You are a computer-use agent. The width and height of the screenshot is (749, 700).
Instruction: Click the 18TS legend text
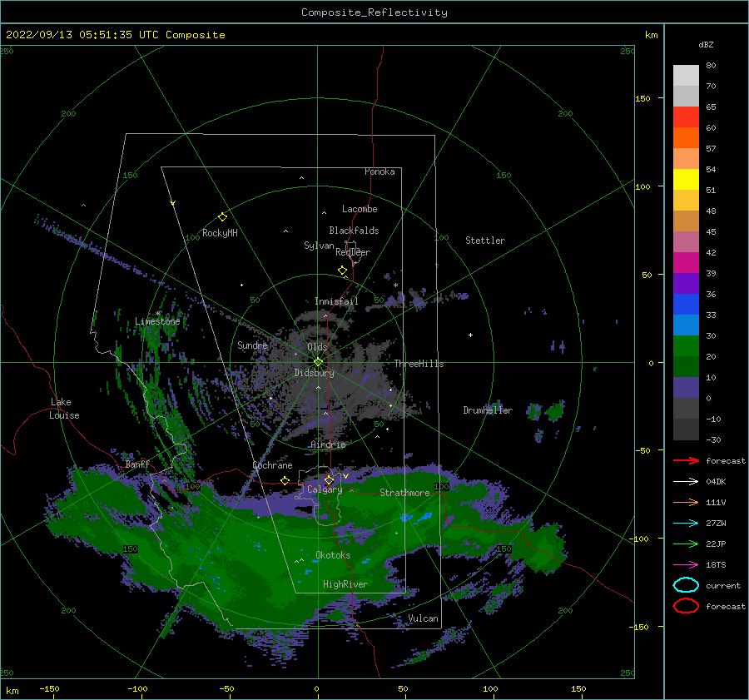(x=716, y=565)
